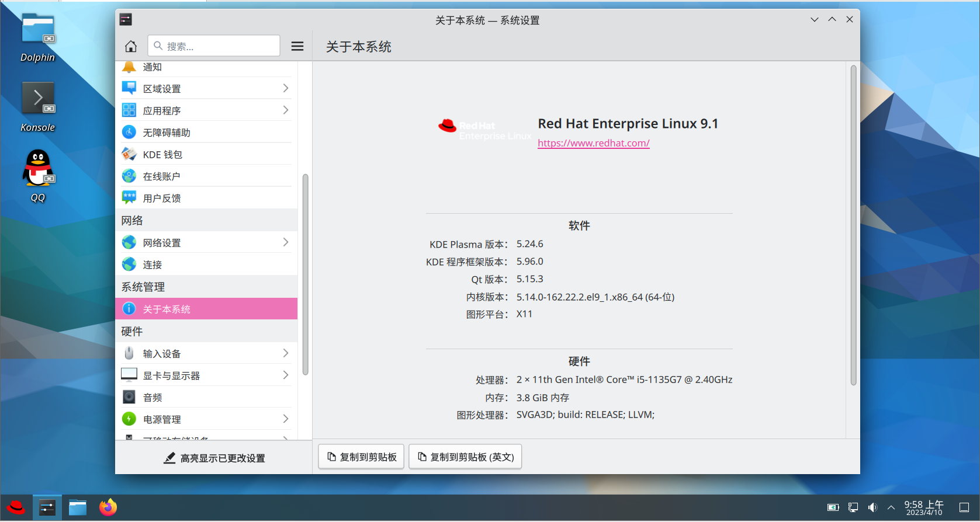Image resolution: width=980 pixels, height=522 pixels.
Task: Open the hamburger menu beside the search box
Action: [297, 46]
